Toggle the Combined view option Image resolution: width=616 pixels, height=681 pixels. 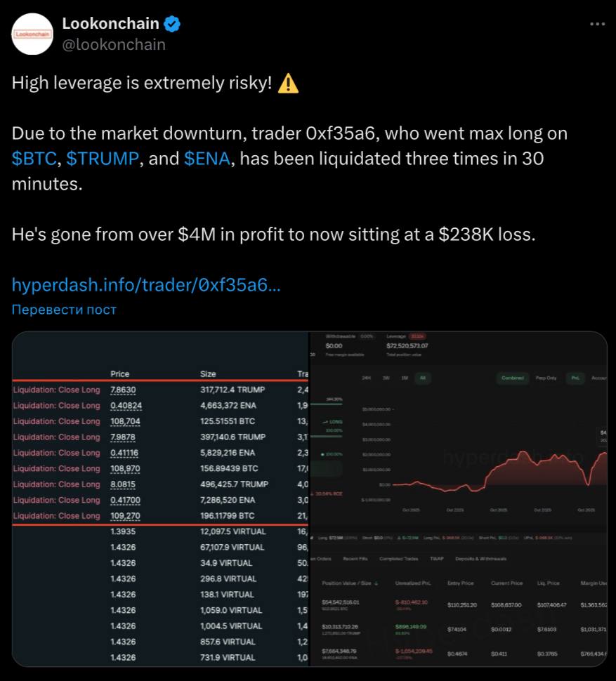pos(512,378)
